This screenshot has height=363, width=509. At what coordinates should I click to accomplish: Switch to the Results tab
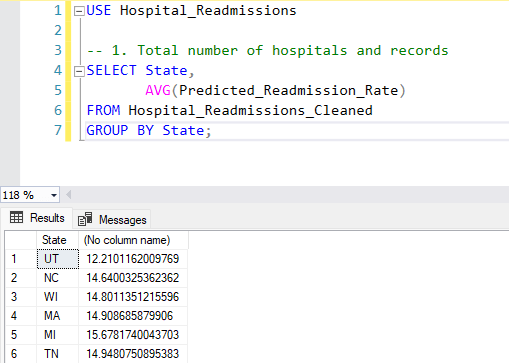(x=37, y=218)
